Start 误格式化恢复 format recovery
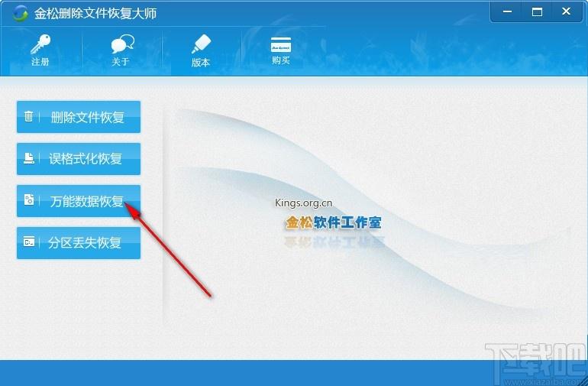 click(79, 159)
